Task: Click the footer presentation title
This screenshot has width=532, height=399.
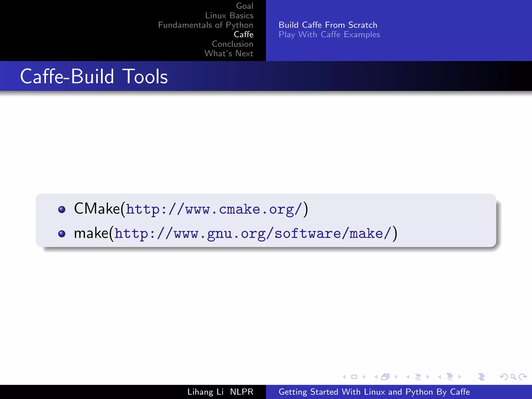Action: click(374, 392)
